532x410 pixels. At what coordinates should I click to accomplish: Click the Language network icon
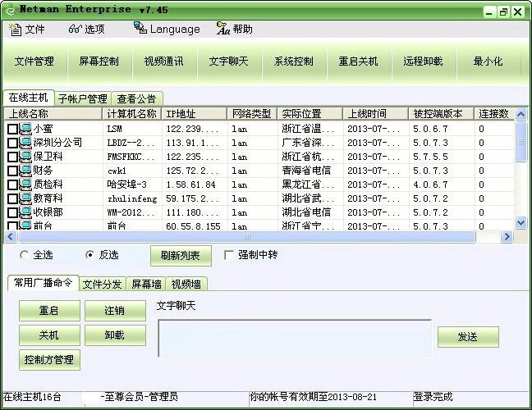(140, 28)
